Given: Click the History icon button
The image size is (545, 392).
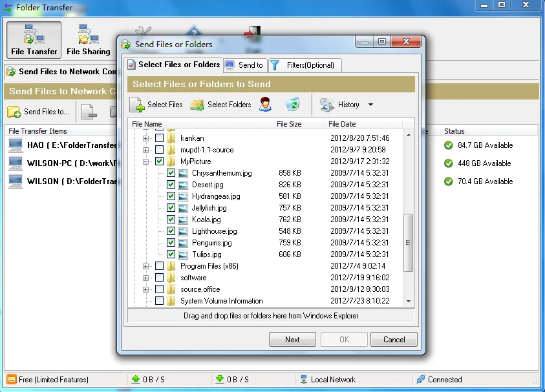Looking at the screenshot, I should [339, 105].
